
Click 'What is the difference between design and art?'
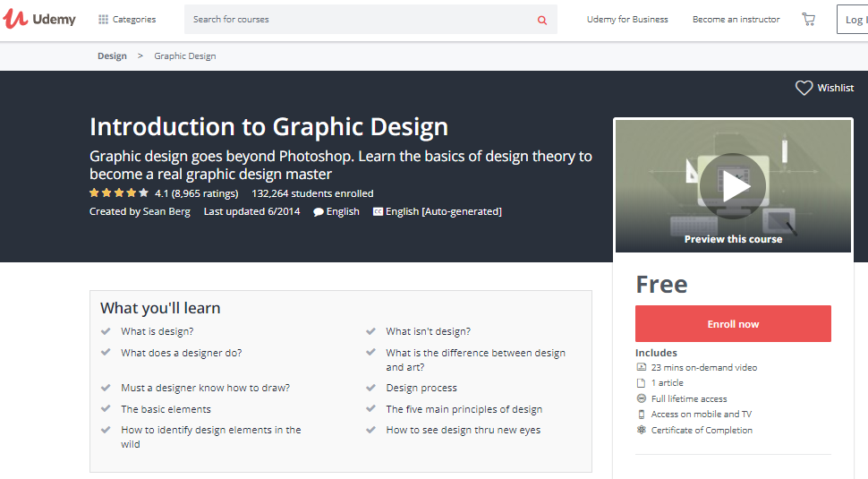point(475,359)
